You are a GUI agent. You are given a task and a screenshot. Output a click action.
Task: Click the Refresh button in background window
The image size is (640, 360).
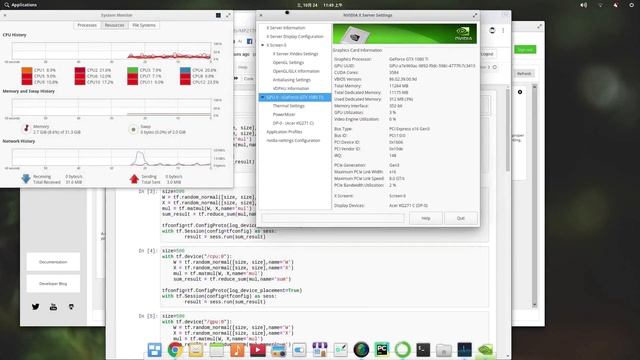pos(524,74)
